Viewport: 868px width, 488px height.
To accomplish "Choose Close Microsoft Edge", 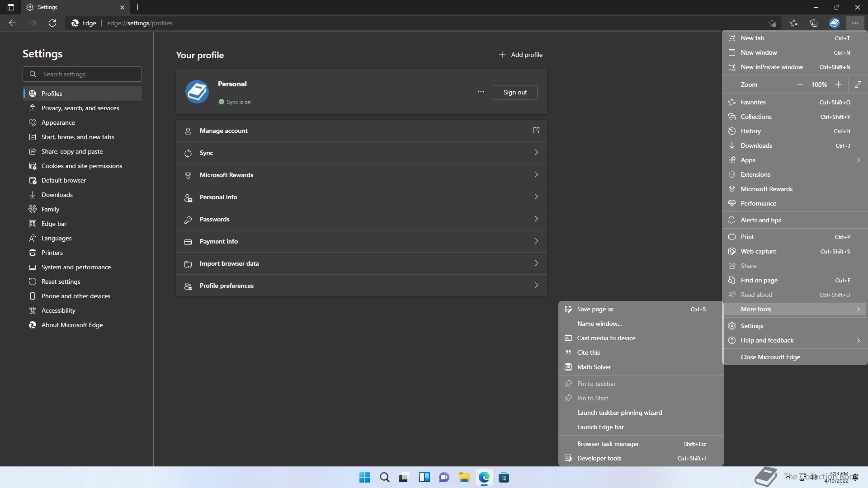I will click(795, 357).
